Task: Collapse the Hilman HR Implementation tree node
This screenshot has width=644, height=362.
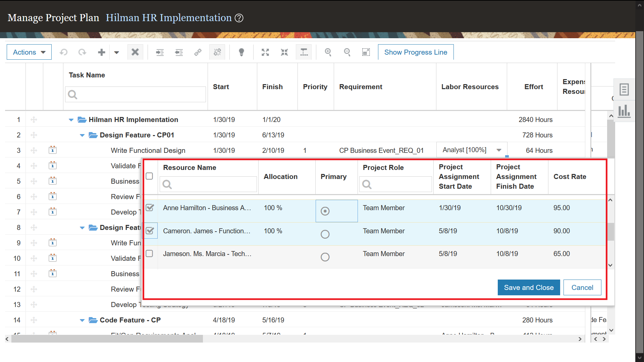Action: click(71, 120)
